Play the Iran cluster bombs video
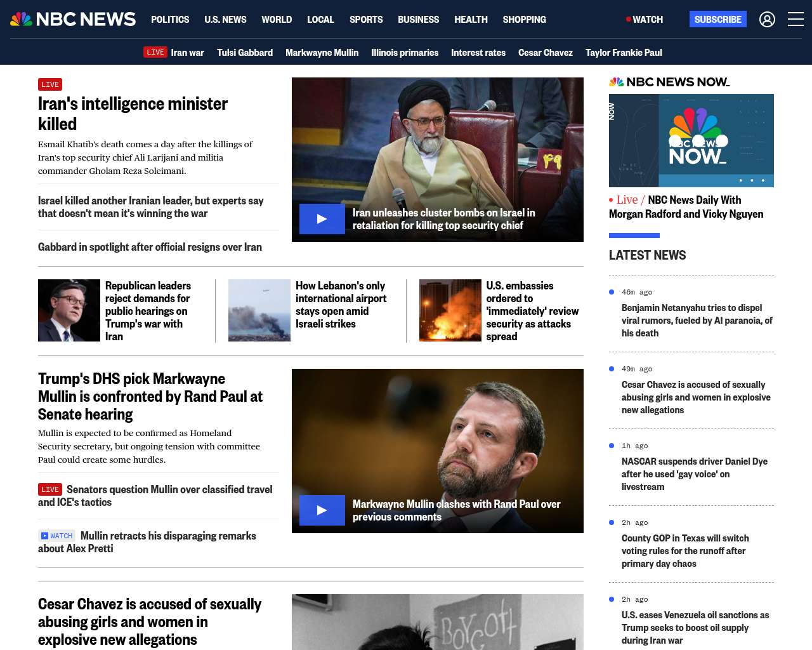Screen dimensions: 812x650 click(322, 219)
